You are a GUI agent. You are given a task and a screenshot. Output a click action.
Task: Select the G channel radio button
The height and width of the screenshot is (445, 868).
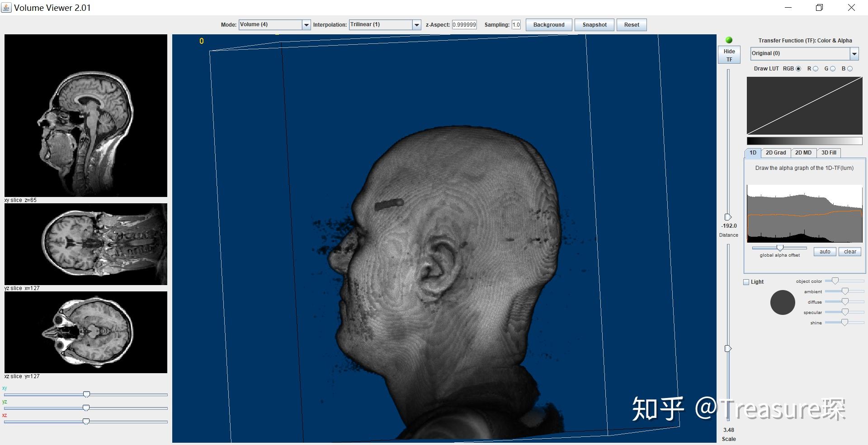coord(832,69)
